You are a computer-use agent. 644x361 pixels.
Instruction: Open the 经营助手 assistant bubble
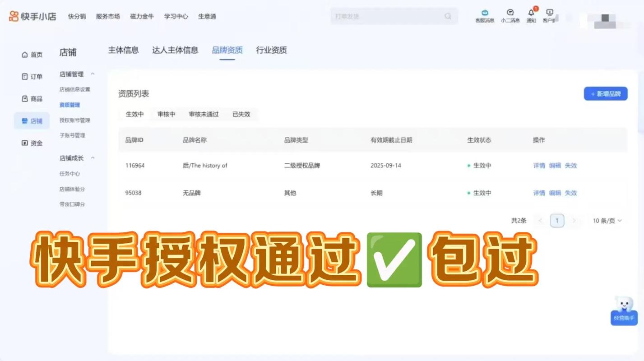[x=624, y=310]
